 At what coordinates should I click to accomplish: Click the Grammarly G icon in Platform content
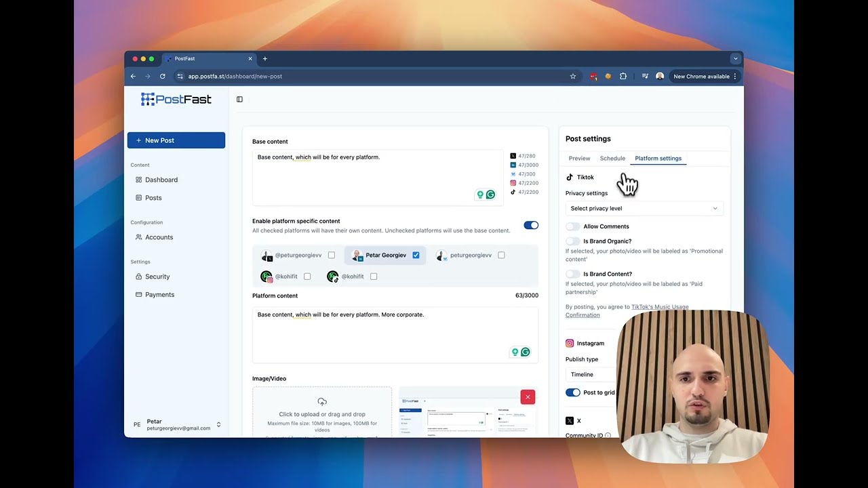click(525, 352)
